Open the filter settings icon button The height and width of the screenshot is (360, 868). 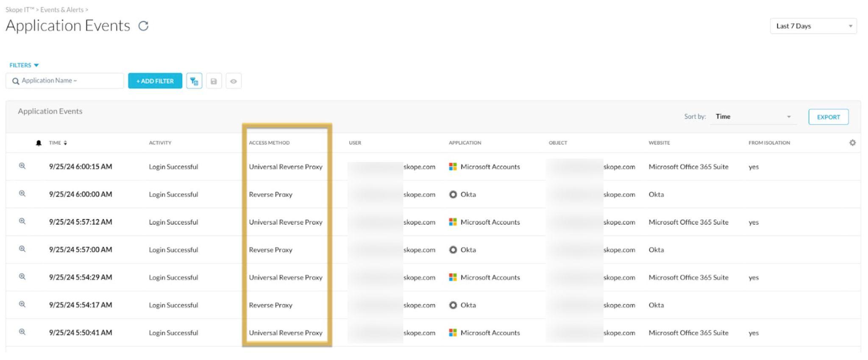pyautogui.click(x=194, y=81)
